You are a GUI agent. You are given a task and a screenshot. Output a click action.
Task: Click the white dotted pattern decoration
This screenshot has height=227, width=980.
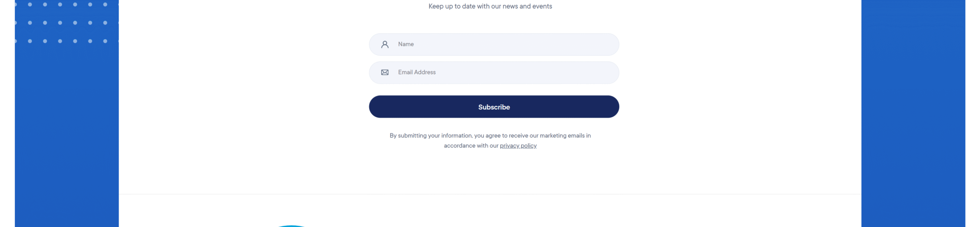click(x=67, y=22)
